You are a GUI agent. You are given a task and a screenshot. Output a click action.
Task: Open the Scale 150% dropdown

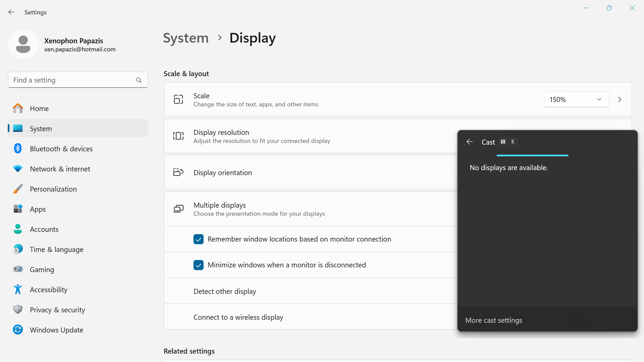(576, 100)
